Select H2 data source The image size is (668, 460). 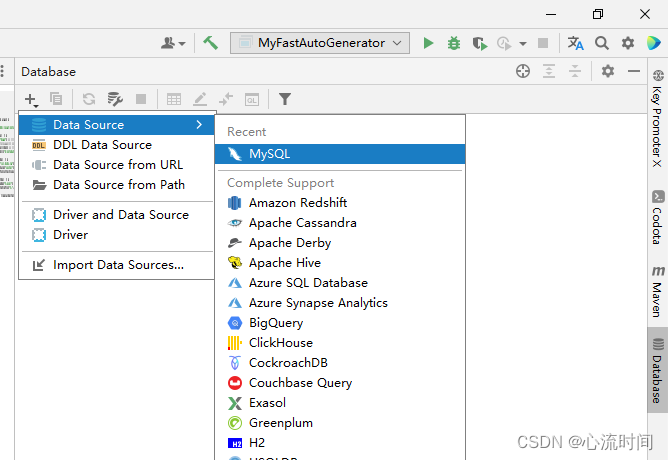340,443
